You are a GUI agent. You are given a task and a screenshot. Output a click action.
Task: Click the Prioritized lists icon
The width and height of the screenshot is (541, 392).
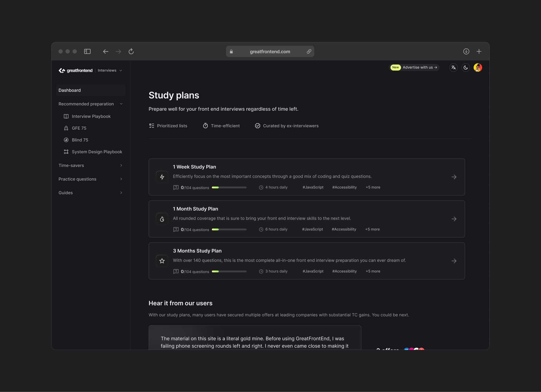151,126
